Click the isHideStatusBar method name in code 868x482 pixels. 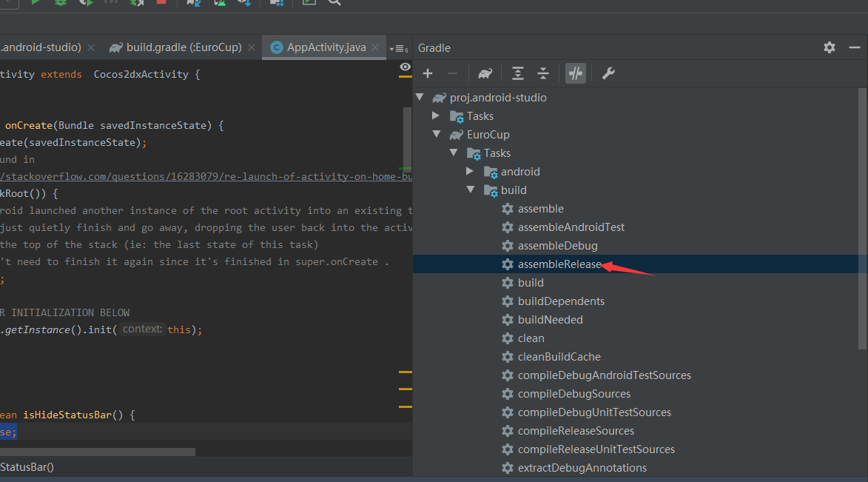[67, 415]
